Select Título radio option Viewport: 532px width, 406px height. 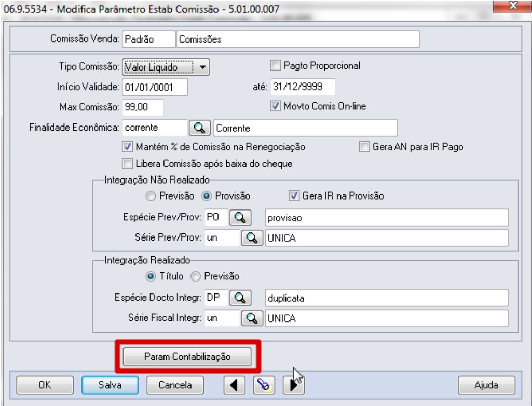[151, 276]
